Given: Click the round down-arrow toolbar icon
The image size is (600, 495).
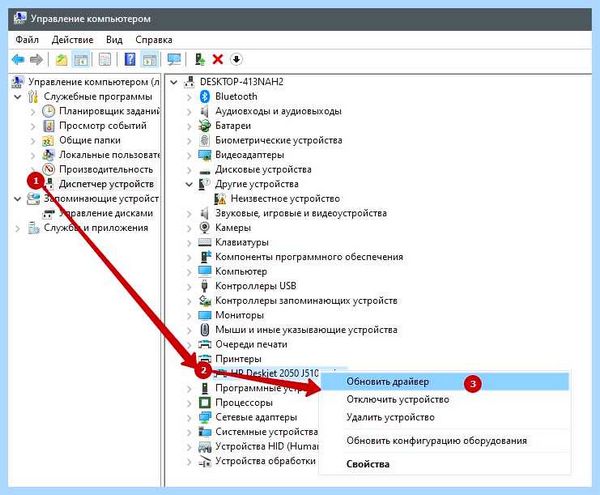Looking at the screenshot, I should tap(236, 59).
